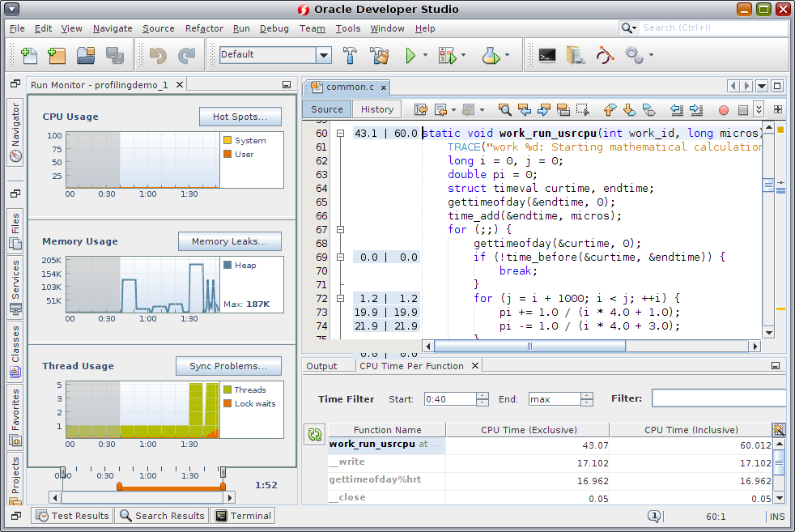This screenshot has height=532, width=795.
Task: Open the dropdown arrow next to Profile flask
Action: pyautogui.click(x=508, y=55)
